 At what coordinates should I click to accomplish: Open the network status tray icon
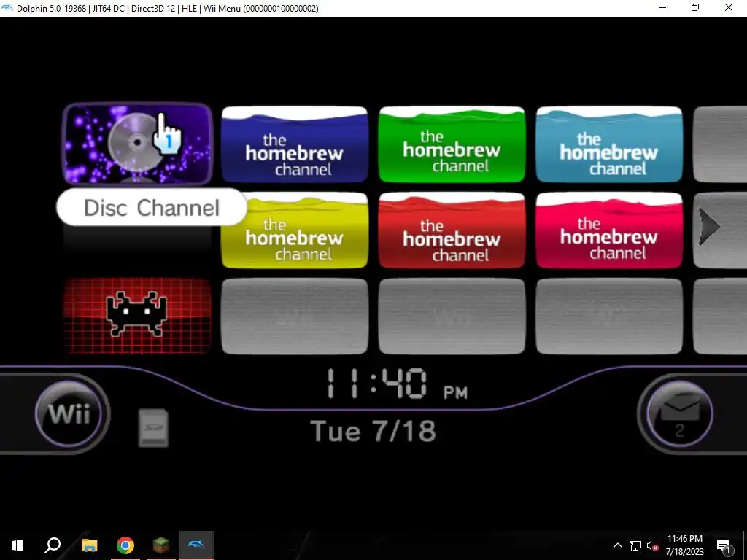635,545
